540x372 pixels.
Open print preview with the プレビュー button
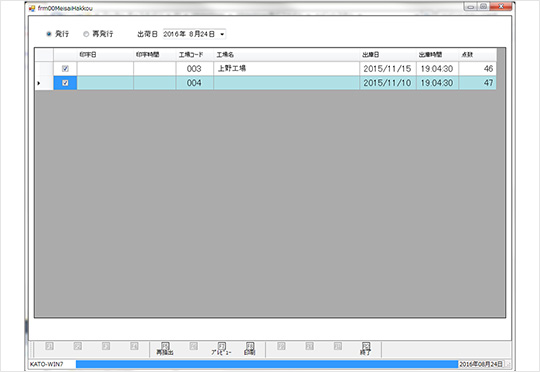coord(221,349)
